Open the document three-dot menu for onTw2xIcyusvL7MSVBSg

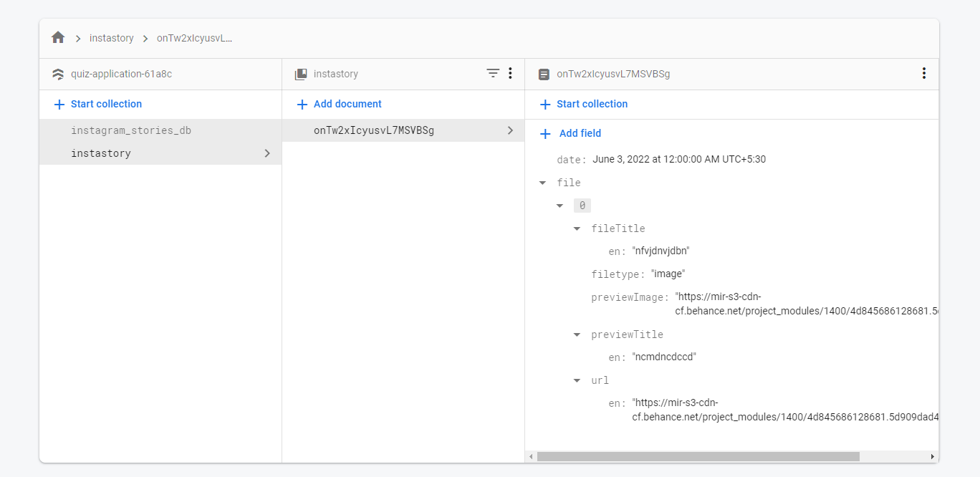coord(924,73)
